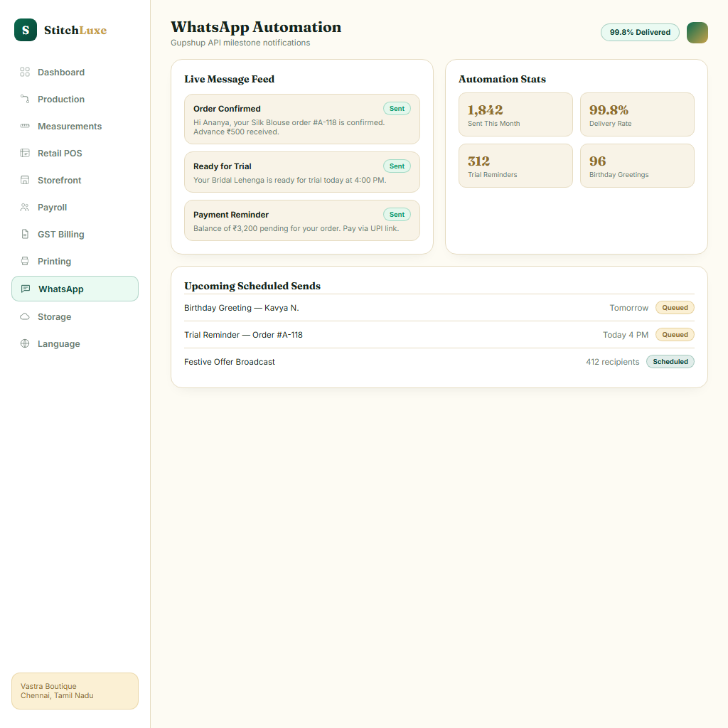This screenshot has width=728, height=728.
Task: Click the Retail POS register icon
Action: coord(25,153)
